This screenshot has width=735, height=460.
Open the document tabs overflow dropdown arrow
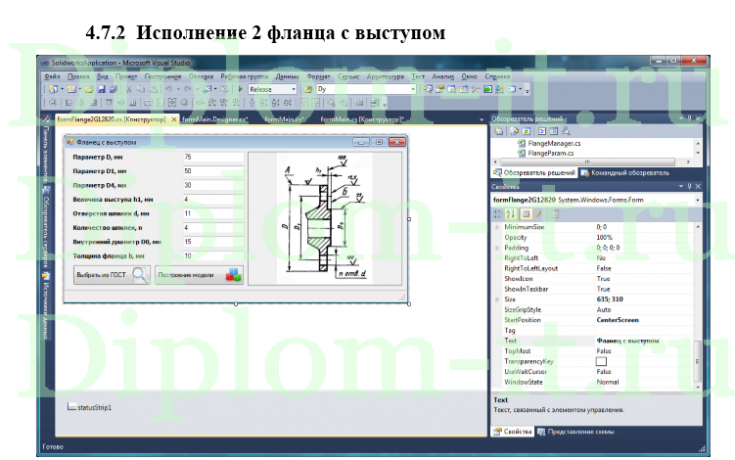[481, 120]
